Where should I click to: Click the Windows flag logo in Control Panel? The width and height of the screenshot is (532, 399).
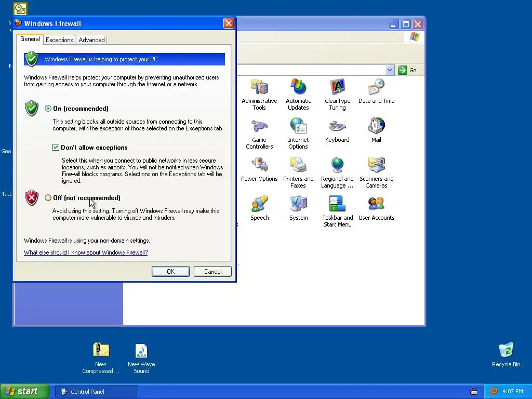coord(414,37)
